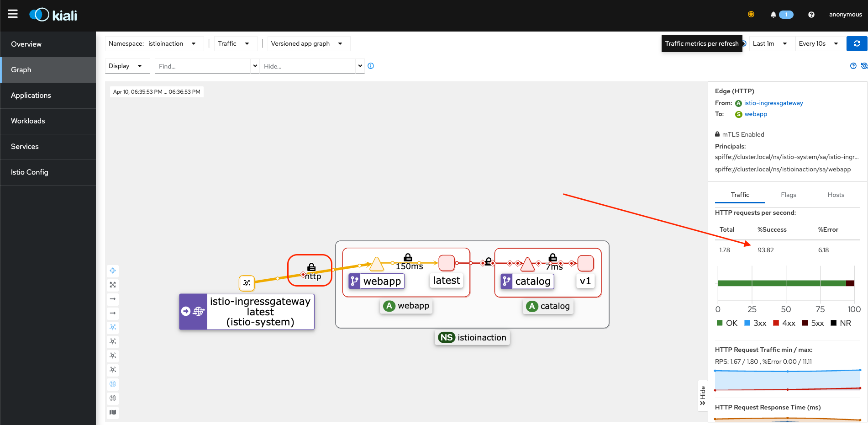The image size is (868, 425).
Task: Open Workloads in sidebar
Action: point(48,121)
